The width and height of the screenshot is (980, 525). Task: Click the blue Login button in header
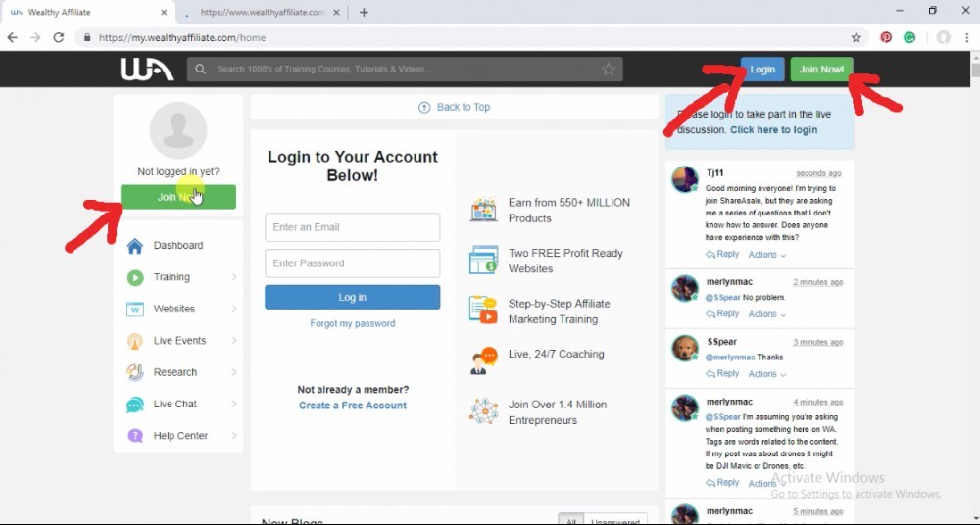coord(762,70)
